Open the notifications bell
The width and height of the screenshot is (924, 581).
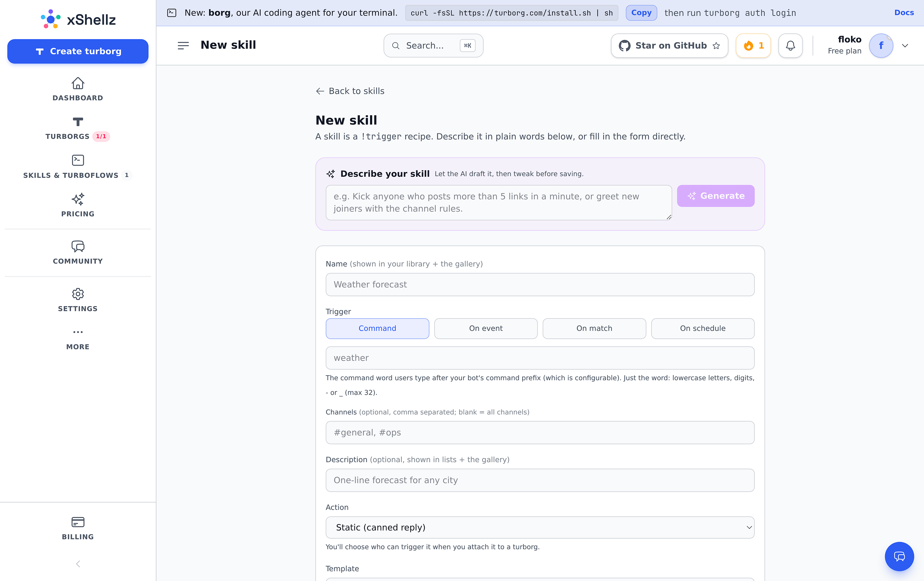click(790, 45)
